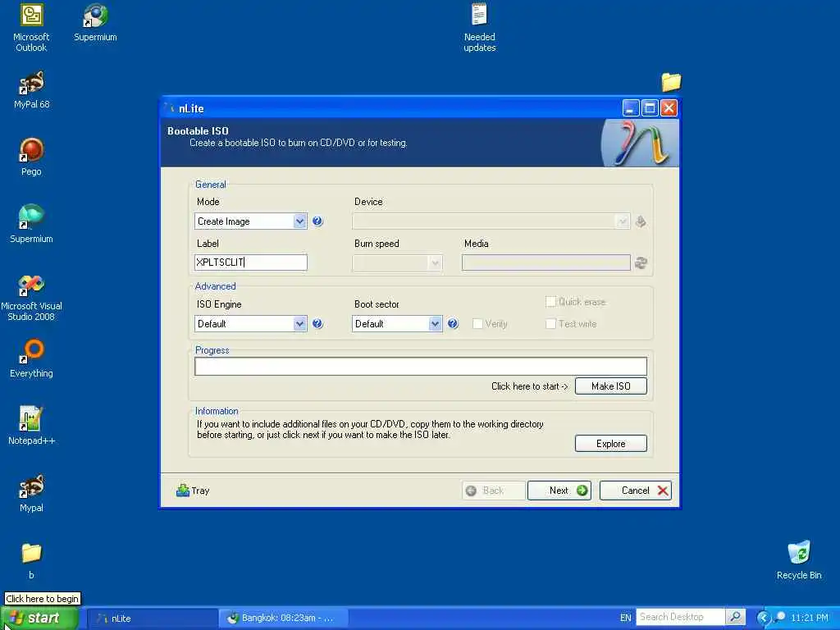Open the Burn speed dropdown
This screenshot has height=630, width=840.
coord(397,262)
